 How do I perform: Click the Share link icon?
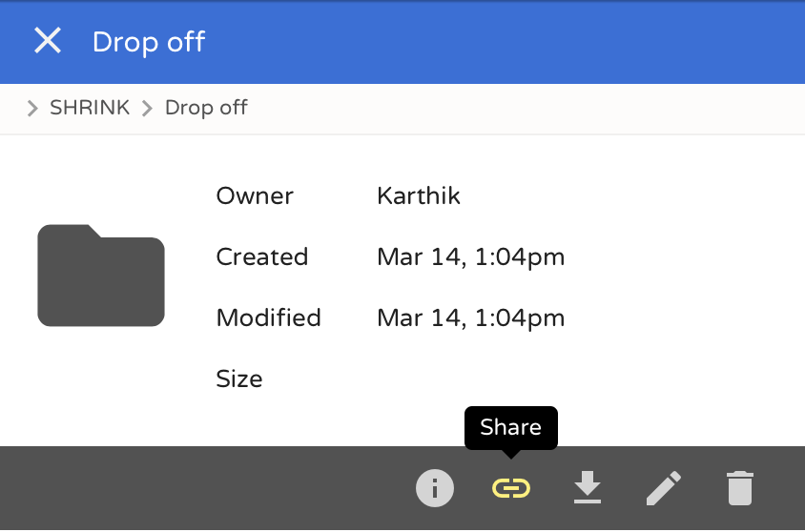tap(511, 488)
